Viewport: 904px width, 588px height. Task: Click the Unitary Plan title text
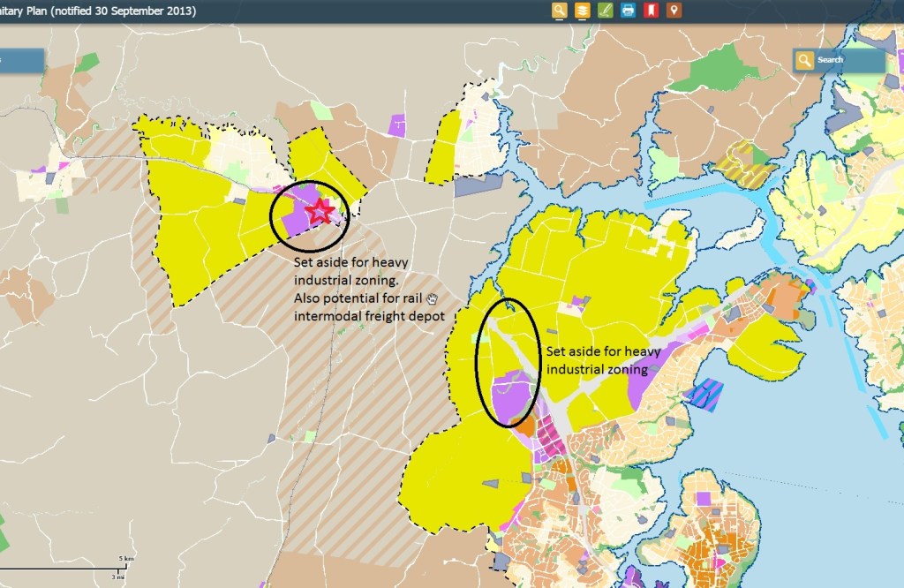coord(97,11)
